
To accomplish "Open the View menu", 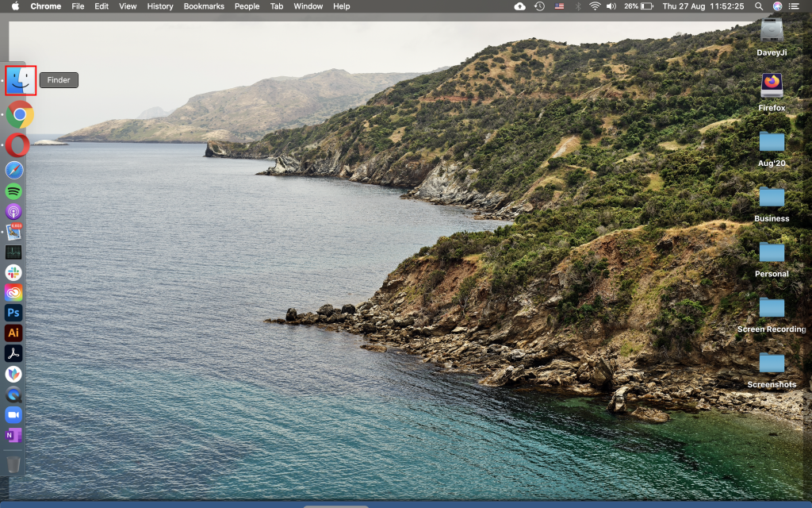I will pos(128,6).
